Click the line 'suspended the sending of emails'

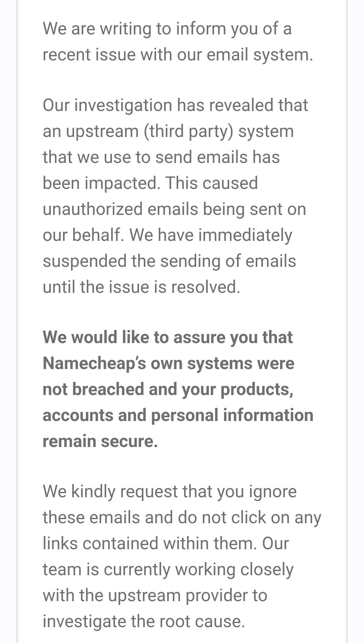pos(169,261)
